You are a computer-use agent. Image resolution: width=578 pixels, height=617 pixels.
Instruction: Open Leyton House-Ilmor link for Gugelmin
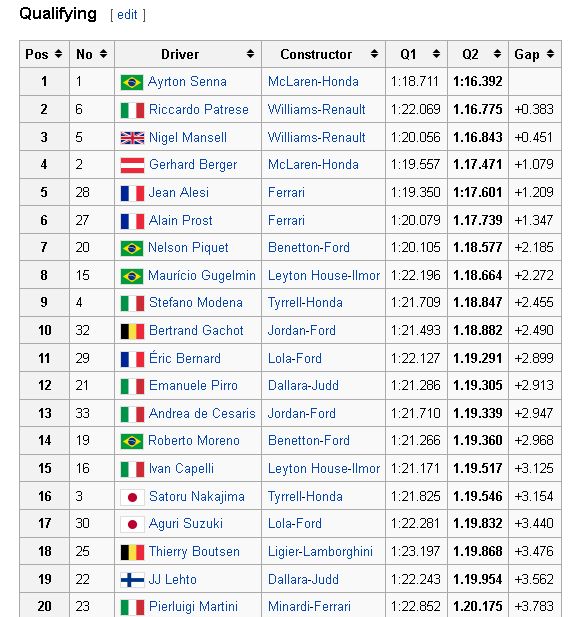(x=324, y=275)
